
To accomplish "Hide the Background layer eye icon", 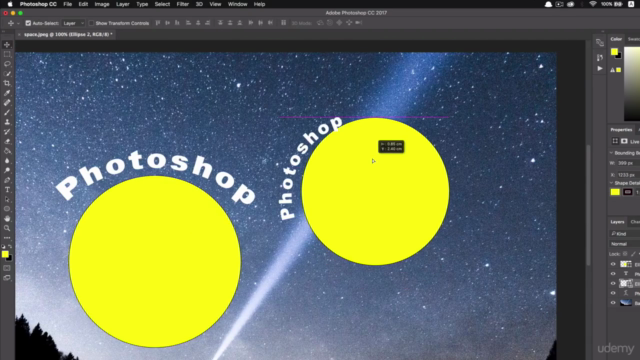I will [613, 303].
